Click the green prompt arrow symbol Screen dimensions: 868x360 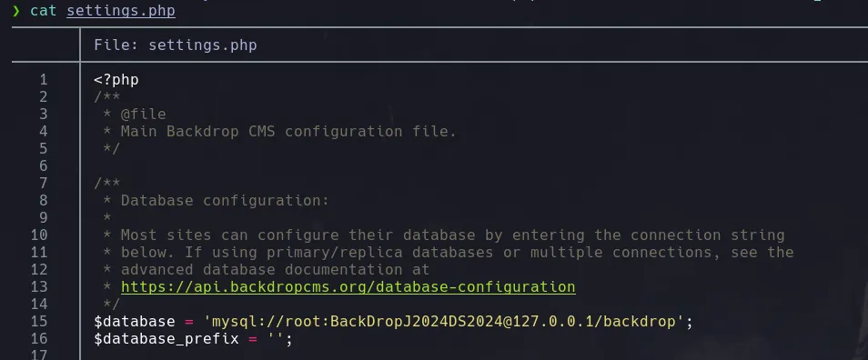(16, 11)
